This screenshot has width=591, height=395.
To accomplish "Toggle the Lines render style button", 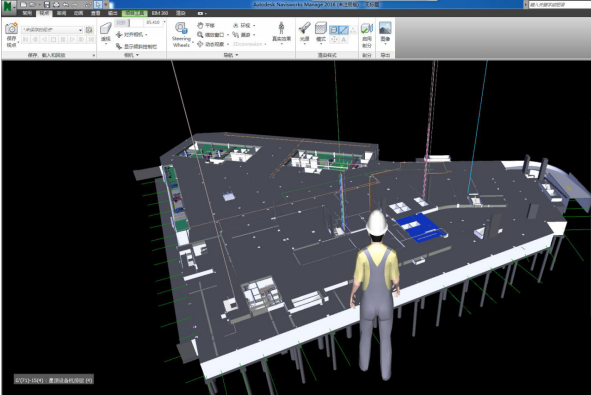I will coord(343,30).
